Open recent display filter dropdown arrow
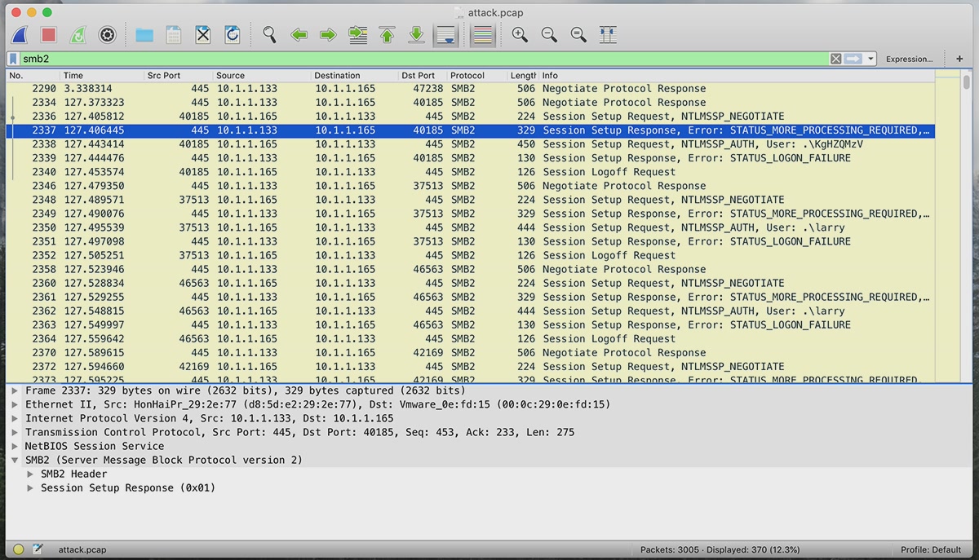Image resolution: width=979 pixels, height=560 pixels. (871, 59)
